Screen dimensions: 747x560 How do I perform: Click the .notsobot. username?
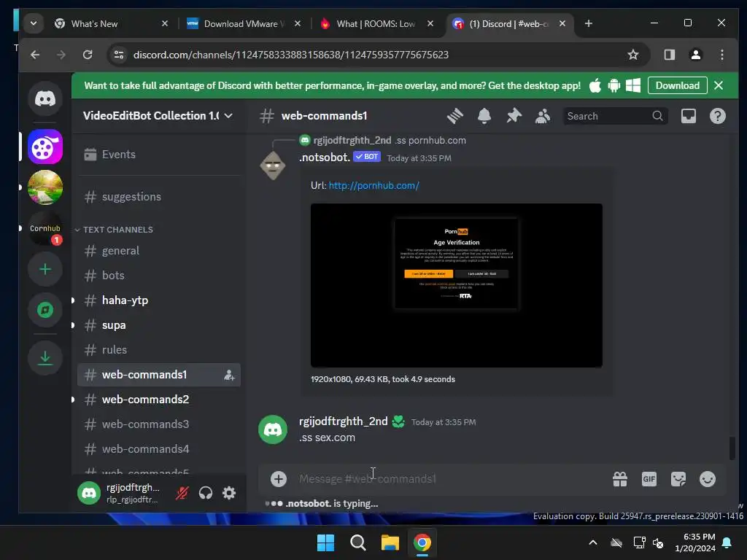tap(325, 157)
